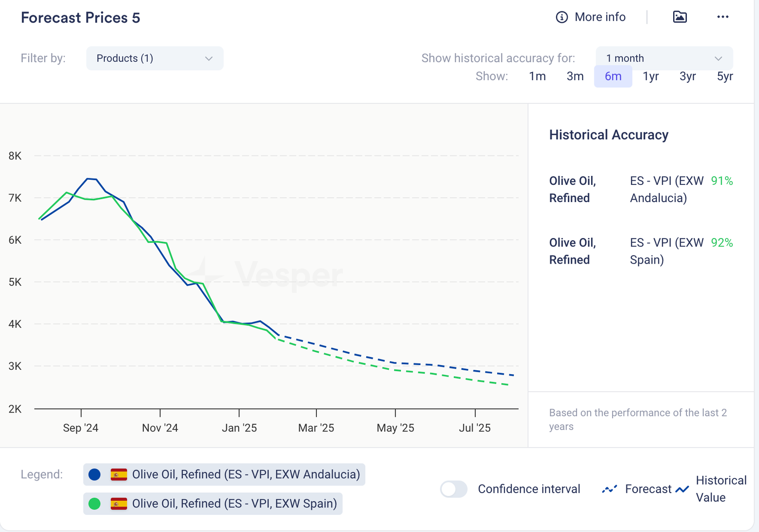Open the three-dots options menu
The width and height of the screenshot is (759, 532).
point(722,17)
